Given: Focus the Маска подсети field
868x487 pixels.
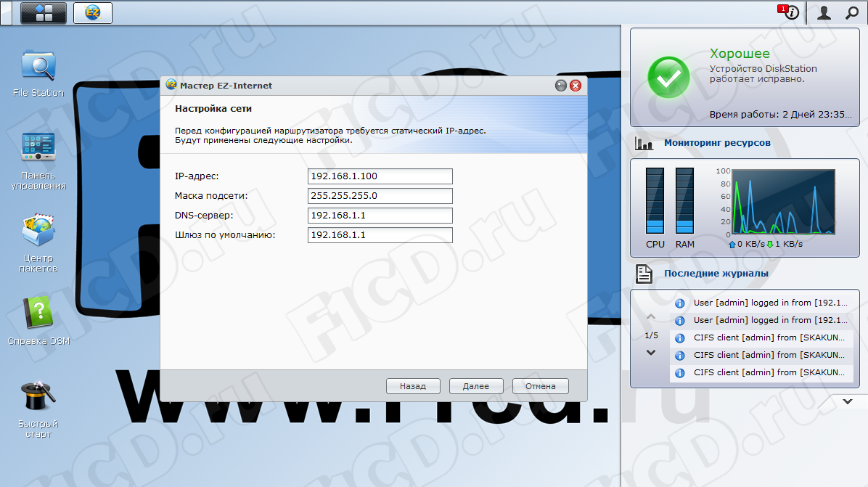Looking at the screenshot, I should pos(380,196).
